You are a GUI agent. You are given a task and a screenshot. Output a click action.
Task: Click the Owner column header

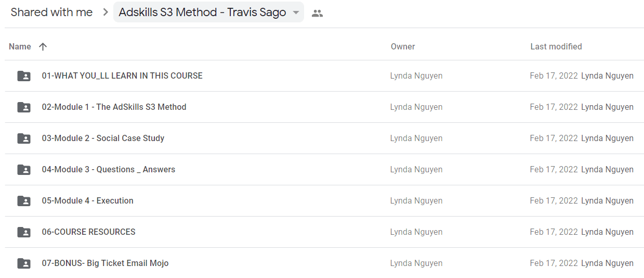click(403, 46)
